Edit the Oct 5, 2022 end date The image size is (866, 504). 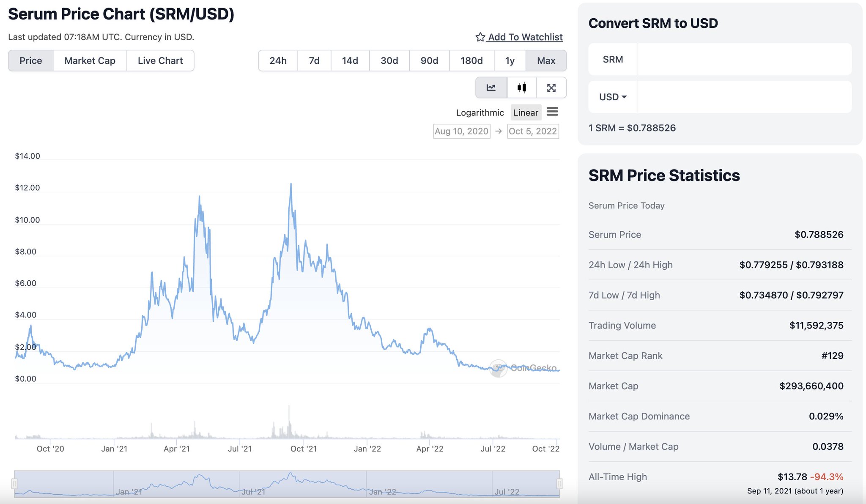(533, 131)
